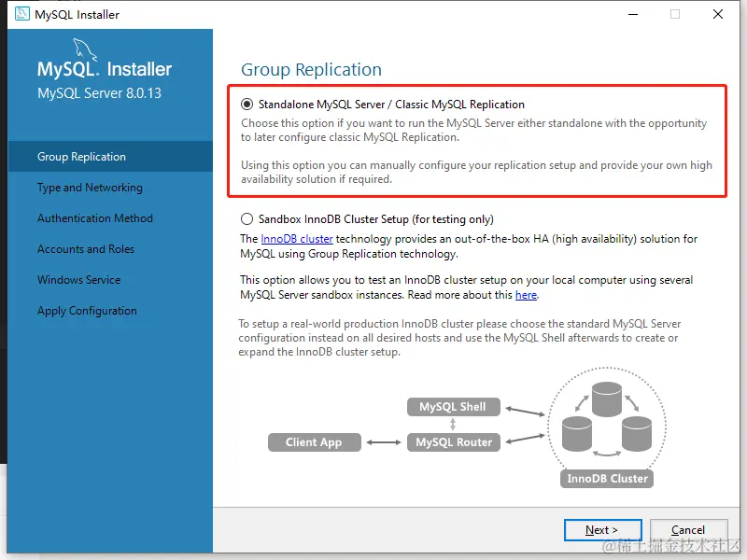
Task: Open Windows Service step
Action: tap(79, 279)
